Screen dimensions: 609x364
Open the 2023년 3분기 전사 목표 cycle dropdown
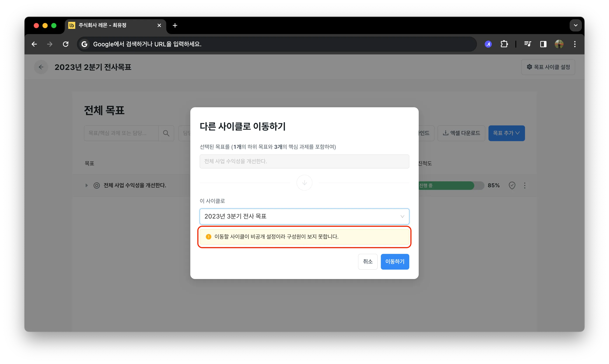point(304,216)
